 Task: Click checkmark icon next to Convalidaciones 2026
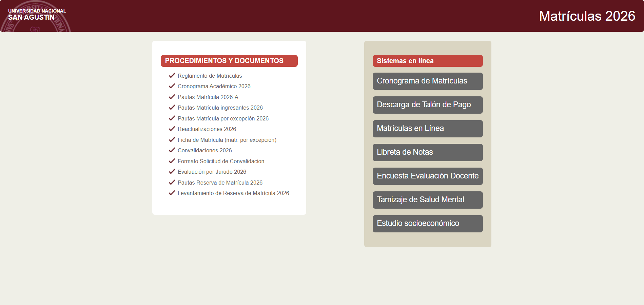pyautogui.click(x=172, y=150)
